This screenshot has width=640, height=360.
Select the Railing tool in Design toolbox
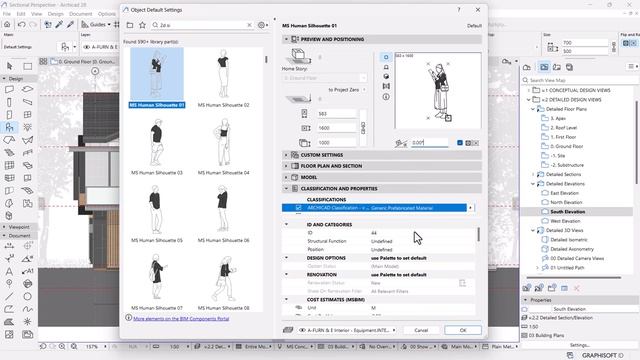pos(27,153)
